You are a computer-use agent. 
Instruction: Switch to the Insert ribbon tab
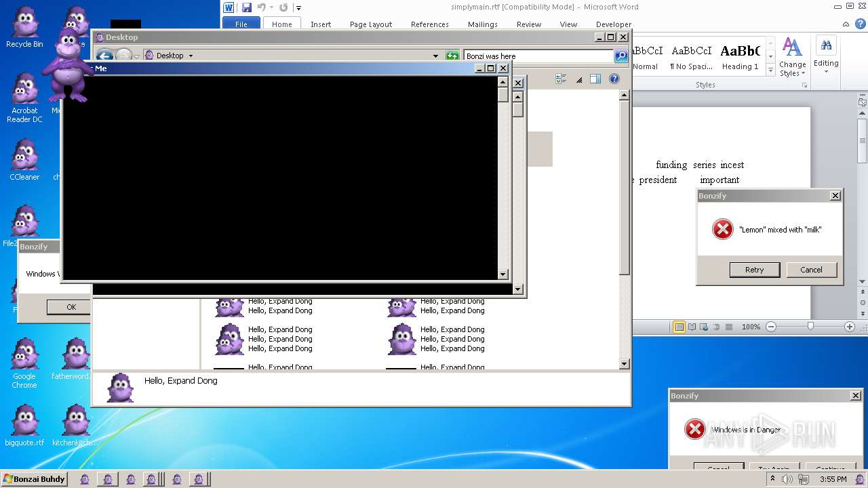(321, 24)
